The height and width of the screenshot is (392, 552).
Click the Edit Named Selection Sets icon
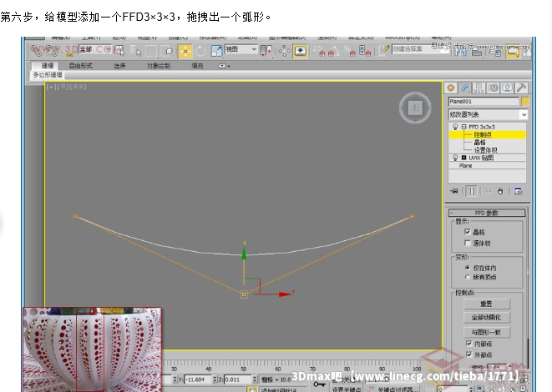click(x=384, y=50)
